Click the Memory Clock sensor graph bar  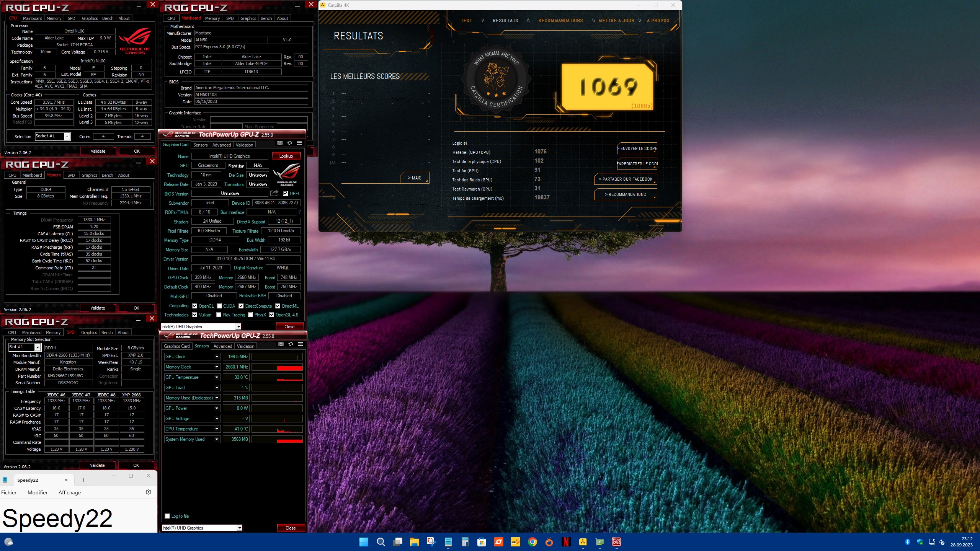point(277,367)
